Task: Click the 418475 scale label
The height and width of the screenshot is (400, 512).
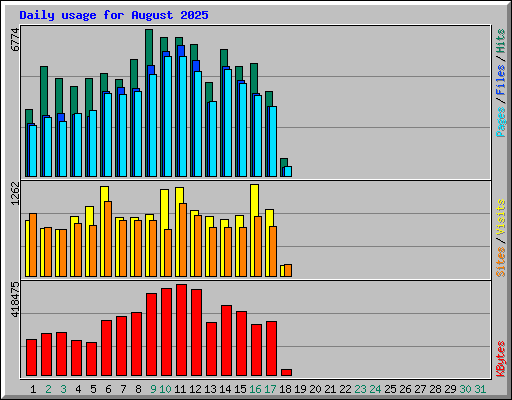Action: point(15,299)
